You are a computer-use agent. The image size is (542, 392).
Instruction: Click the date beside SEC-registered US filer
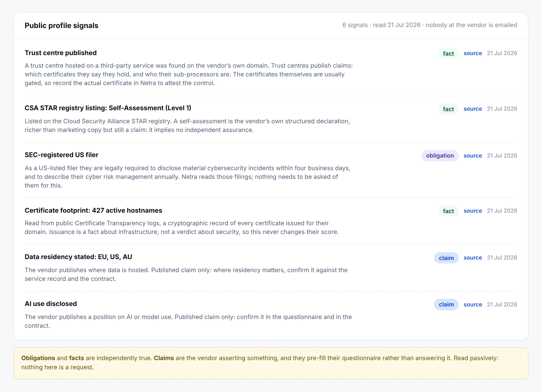[502, 156]
